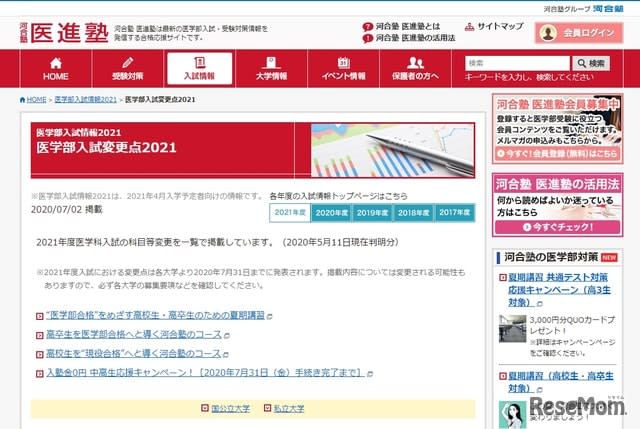Click the house icon above HOME
Image resolution: width=640 pixels, height=429 pixels.
[56, 63]
